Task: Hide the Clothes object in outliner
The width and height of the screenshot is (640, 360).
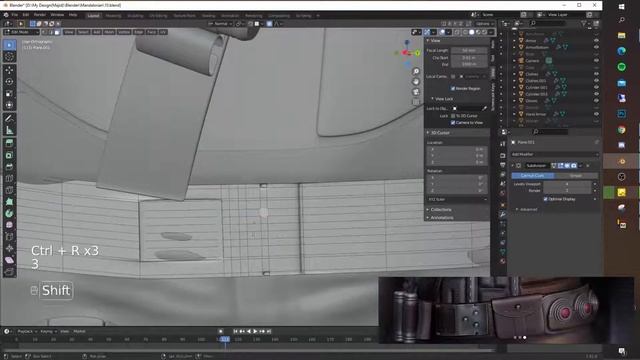Action: click(596, 74)
